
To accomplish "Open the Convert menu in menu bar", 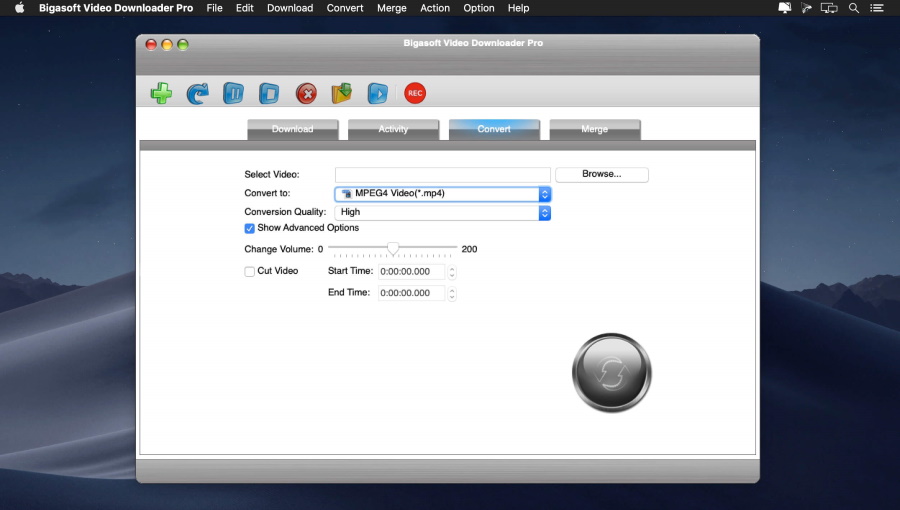I will tap(345, 8).
